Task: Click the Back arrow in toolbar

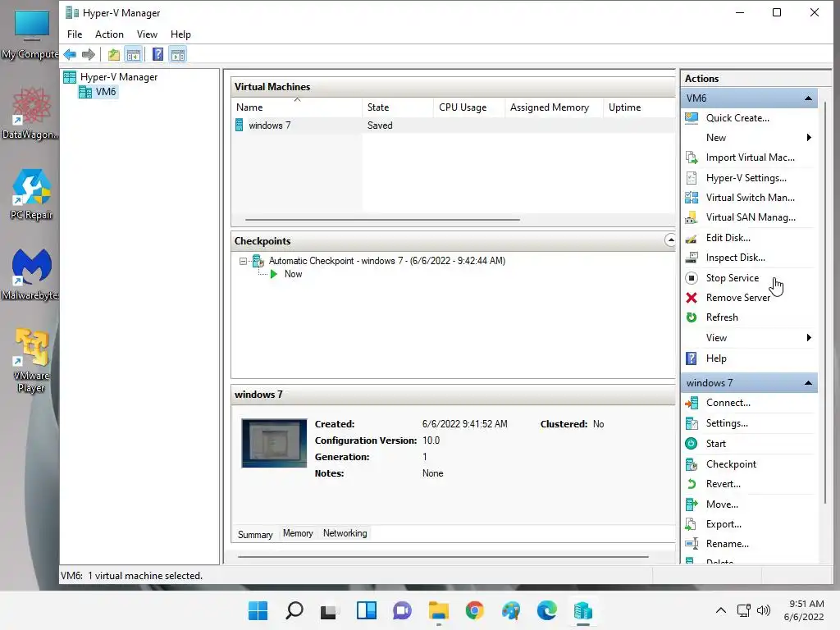Action: pos(70,54)
